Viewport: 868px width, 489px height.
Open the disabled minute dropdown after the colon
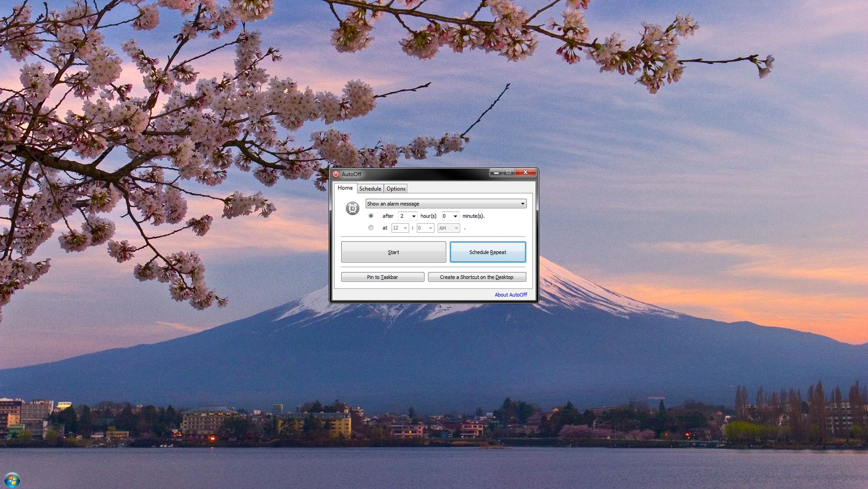point(425,228)
